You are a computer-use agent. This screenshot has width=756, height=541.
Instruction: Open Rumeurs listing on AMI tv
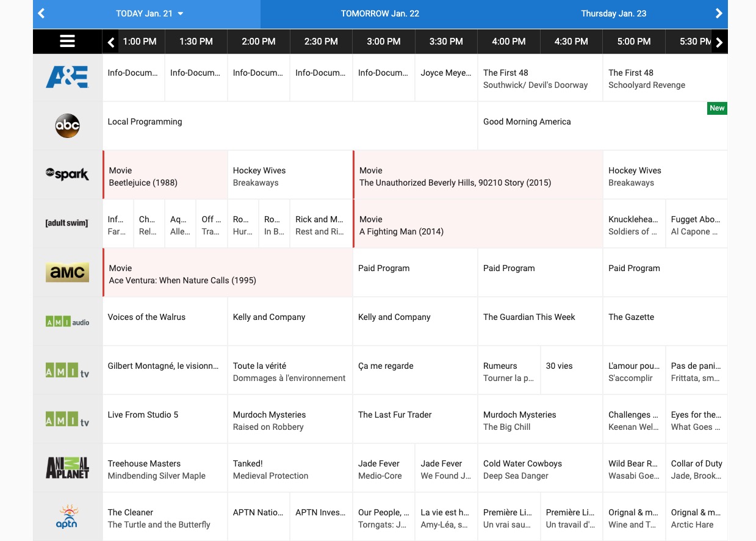point(509,370)
